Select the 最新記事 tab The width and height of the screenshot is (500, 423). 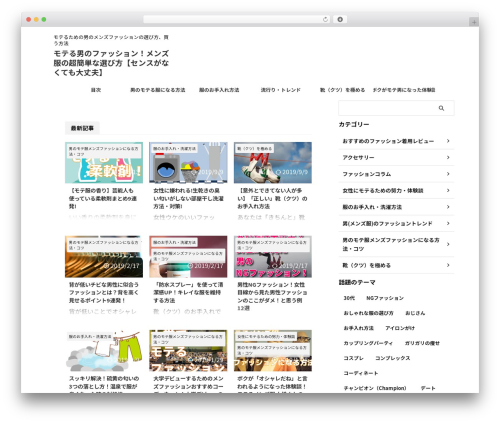82,128
